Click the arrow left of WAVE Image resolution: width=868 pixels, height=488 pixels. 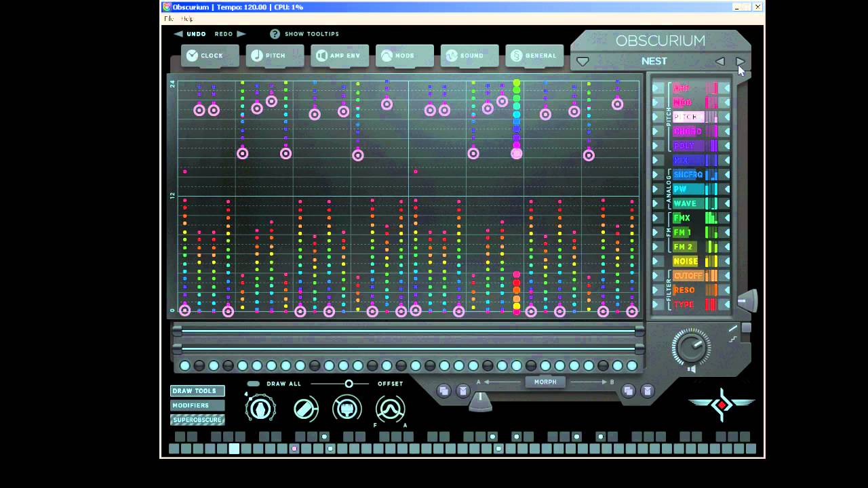point(657,203)
